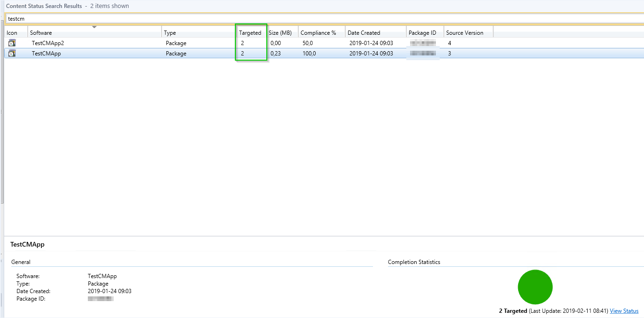The width and height of the screenshot is (644, 318).
Task: Click the Compliance % column header
Action: click(318, 33)
